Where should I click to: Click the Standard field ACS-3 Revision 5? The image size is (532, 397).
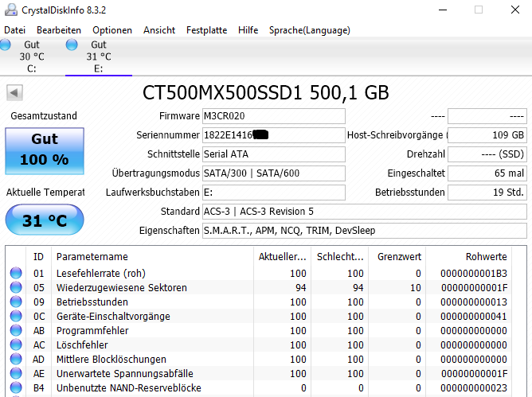[x=365, y=211]
